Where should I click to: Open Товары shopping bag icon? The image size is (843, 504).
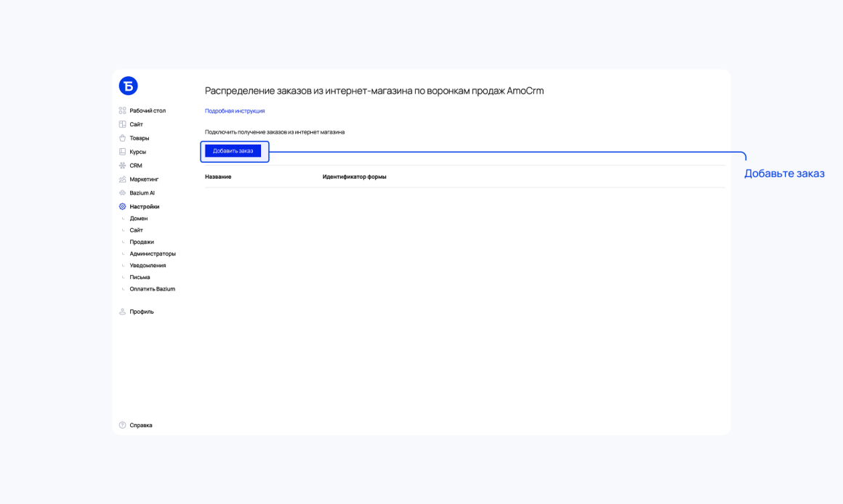click(x=123, y=138)
